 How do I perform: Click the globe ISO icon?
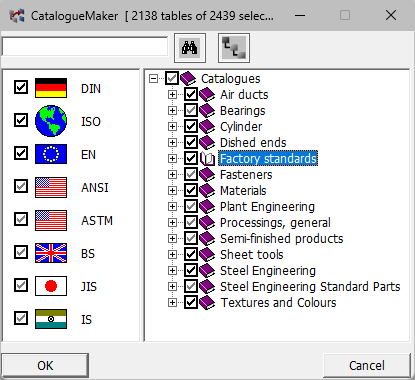[x=51, y=121]
